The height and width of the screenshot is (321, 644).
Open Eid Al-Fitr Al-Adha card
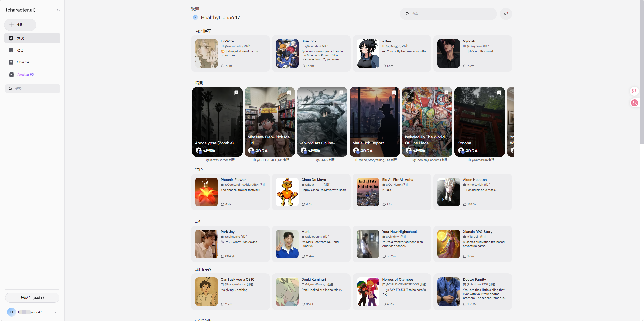[392, 192]
